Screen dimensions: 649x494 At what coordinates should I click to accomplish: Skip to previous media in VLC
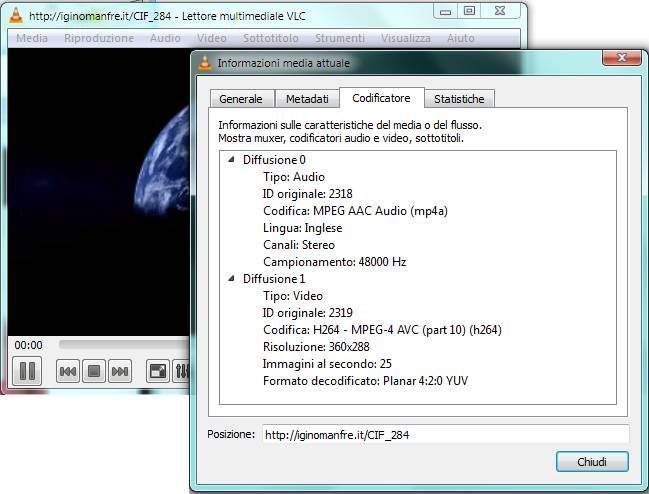point(68,371)
